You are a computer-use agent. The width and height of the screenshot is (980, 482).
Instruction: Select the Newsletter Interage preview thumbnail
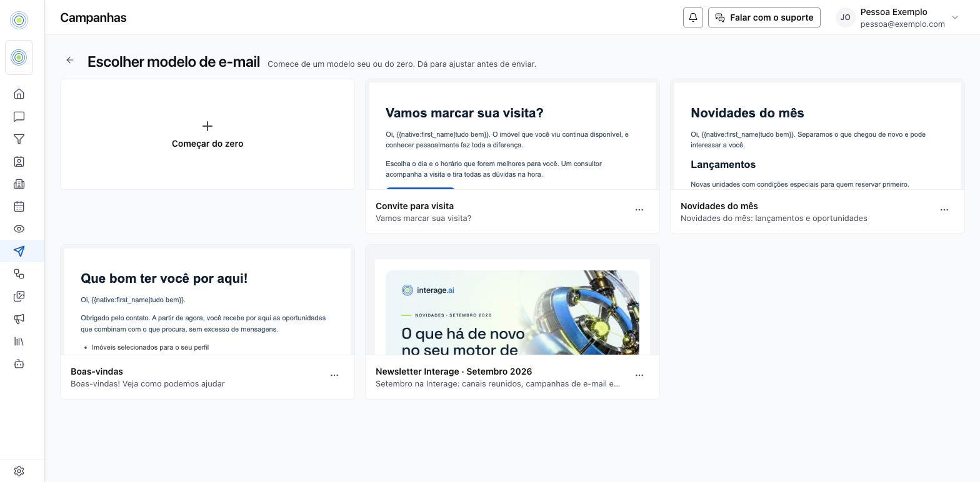(512, 300)
